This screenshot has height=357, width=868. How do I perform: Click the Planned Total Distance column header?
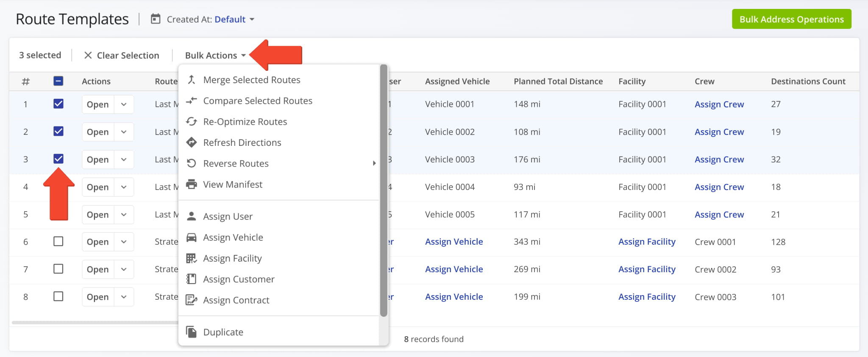(x=558, y=81)
